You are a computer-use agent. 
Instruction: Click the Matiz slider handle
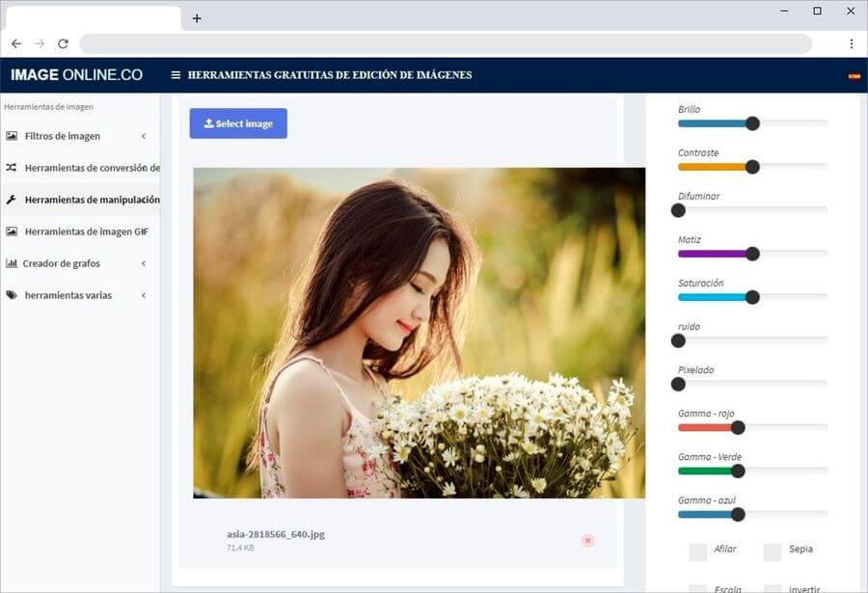click(752, 254)
